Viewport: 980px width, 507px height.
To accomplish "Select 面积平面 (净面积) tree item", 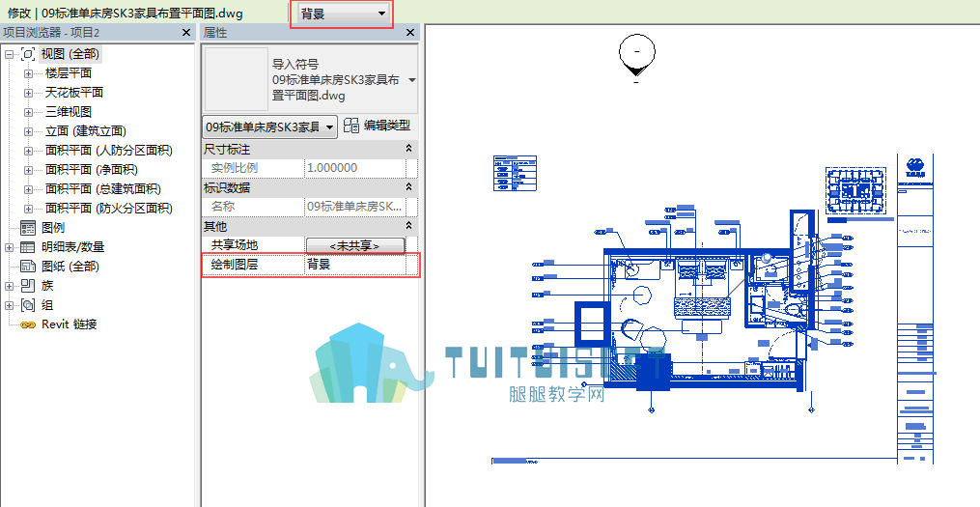I will tap(92, 169).
